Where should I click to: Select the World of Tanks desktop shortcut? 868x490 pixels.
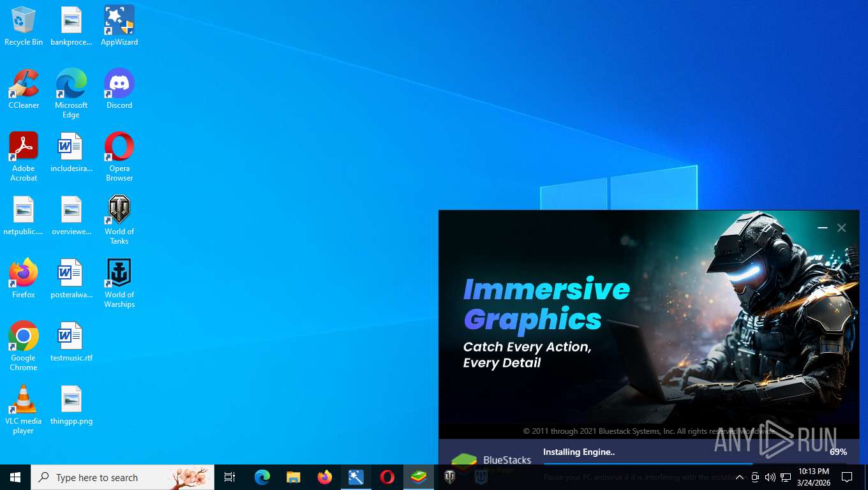click(x=119, y=220)
